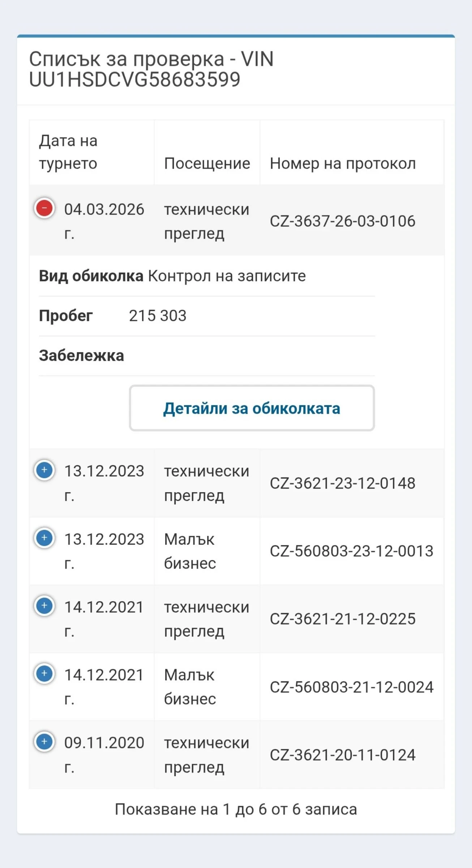Collapse the 04.03.2026 технически преглед row
The image size is (472, 868).
tap(44, 208)
